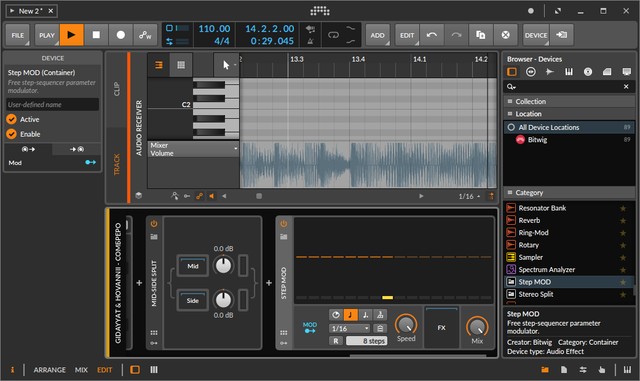Screen dimensions: 640x381
Task: Open the Step MOD 1/16 rate dropdown
Action: [x=349, y=328]
